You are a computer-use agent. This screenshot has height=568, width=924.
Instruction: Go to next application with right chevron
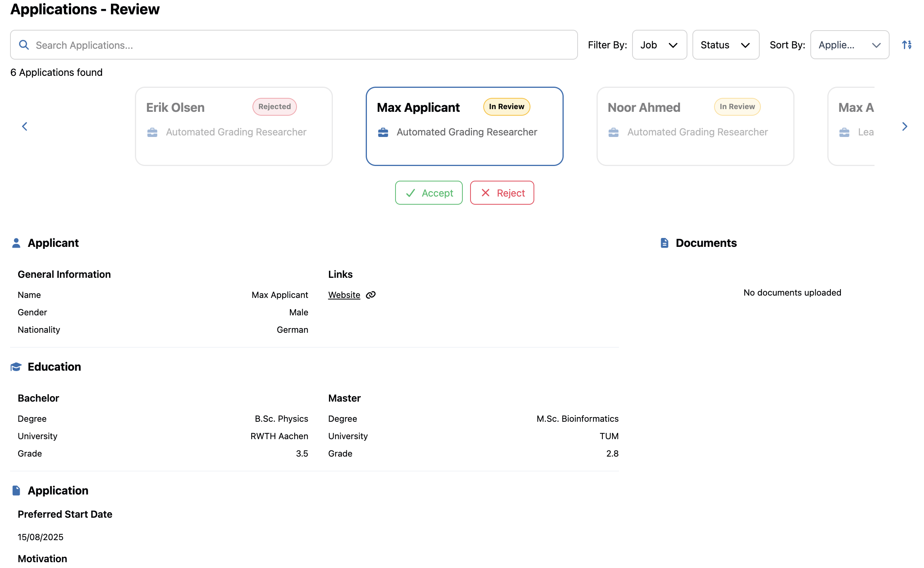tap(904, 127)
